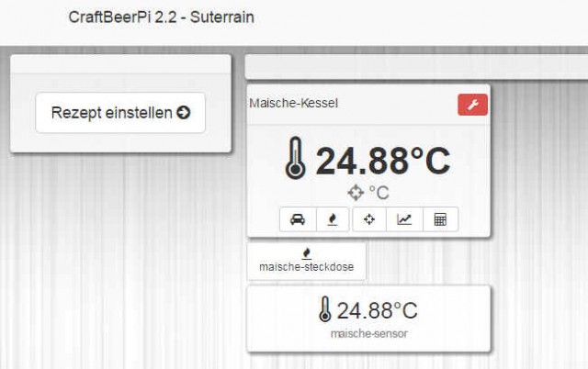
Task: Click the gray target crosshair beside °C
Action: click(x=356, y=193)
